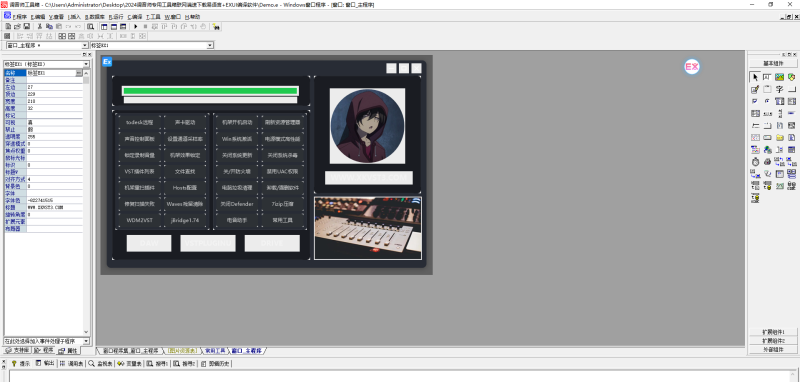This screenshot has height=382, width=800.
Task: Select the VSTPLUGINU button on form
Action: [x=208, y=243]
